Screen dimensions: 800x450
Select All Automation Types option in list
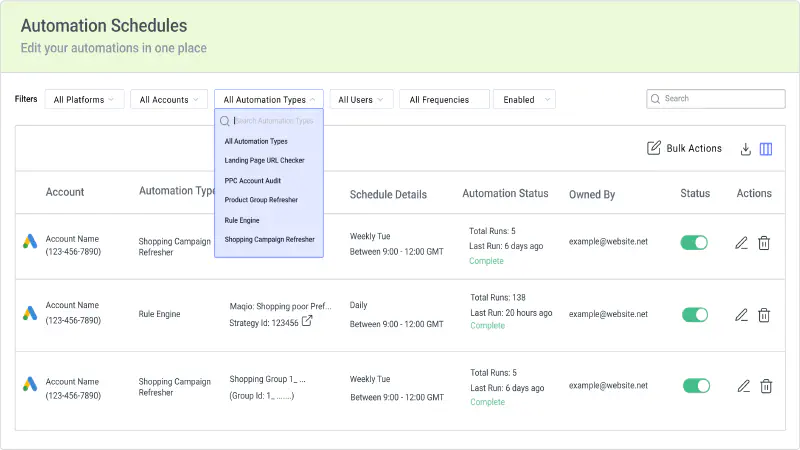pyautogui.click(x=256, y=141)
